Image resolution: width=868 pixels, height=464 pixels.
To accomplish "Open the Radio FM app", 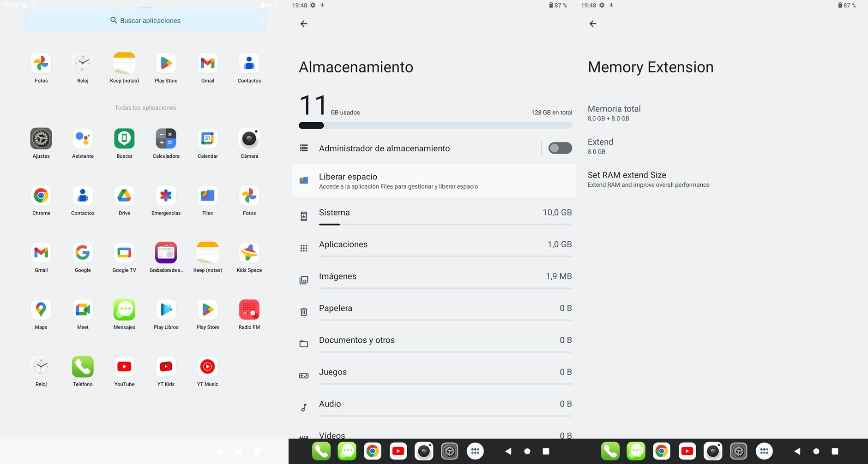I will click(x=249, y=310).
